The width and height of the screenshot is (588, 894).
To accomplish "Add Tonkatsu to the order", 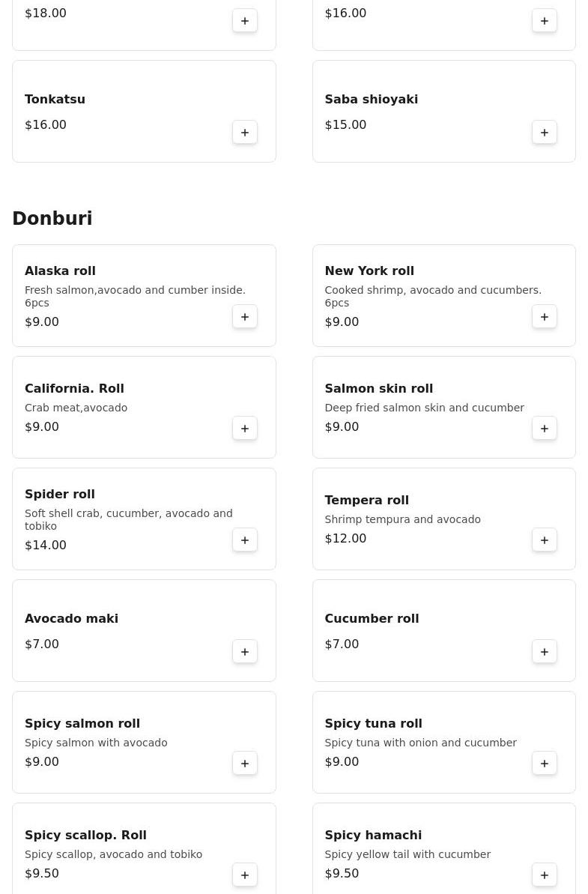I will tap(245, 133).
